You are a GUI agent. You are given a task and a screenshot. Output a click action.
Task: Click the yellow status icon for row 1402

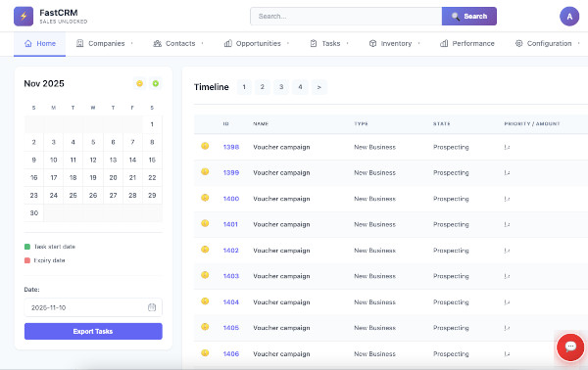[205, 250]
